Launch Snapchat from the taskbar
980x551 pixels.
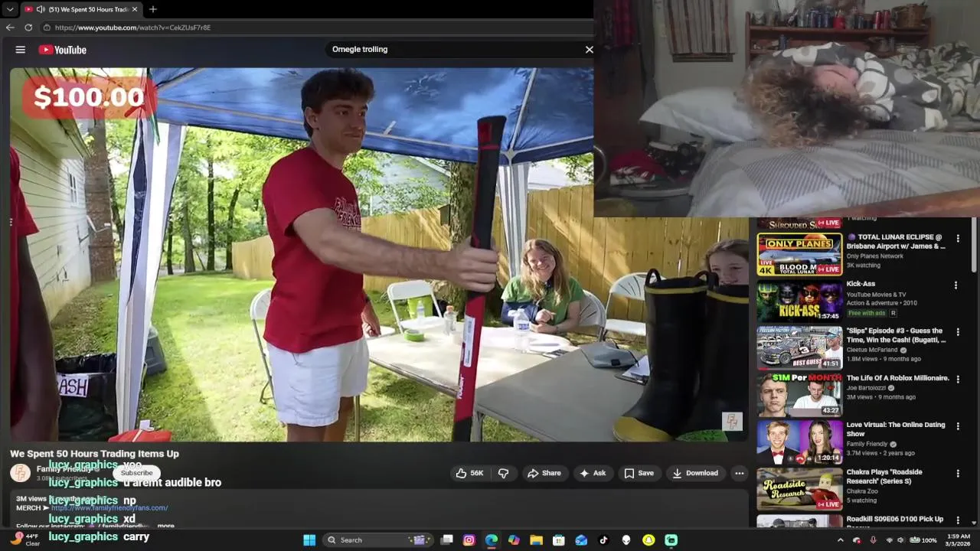[648, 540]
